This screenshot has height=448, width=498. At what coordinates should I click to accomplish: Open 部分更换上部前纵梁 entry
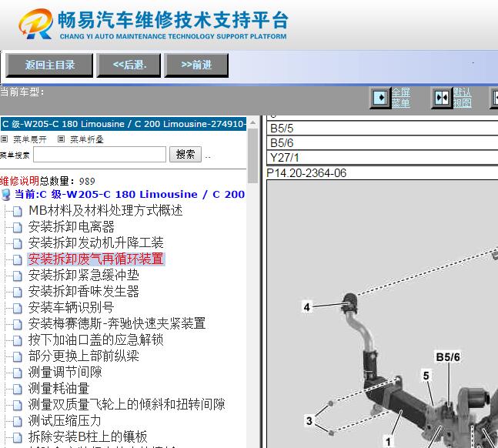(84, 356)
